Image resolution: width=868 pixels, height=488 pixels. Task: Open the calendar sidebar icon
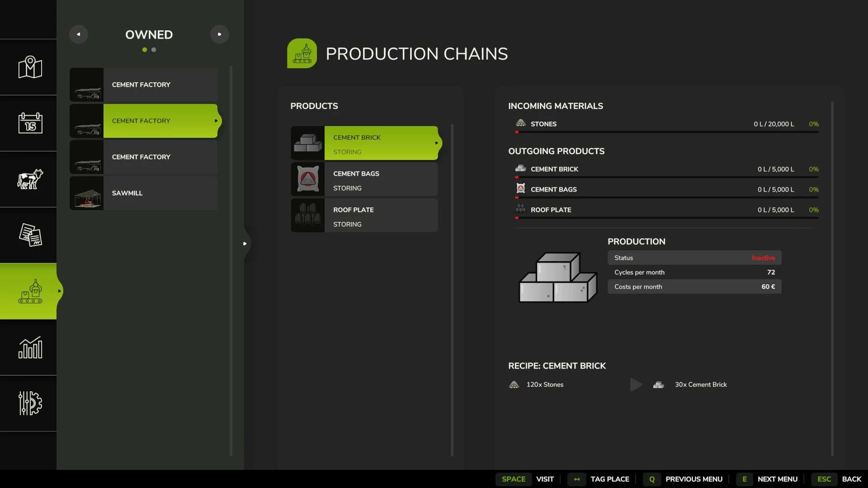(30, 123)
